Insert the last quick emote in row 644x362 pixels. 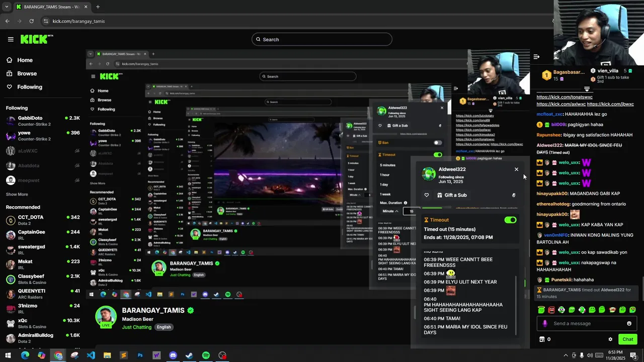(x=632, y=310)
